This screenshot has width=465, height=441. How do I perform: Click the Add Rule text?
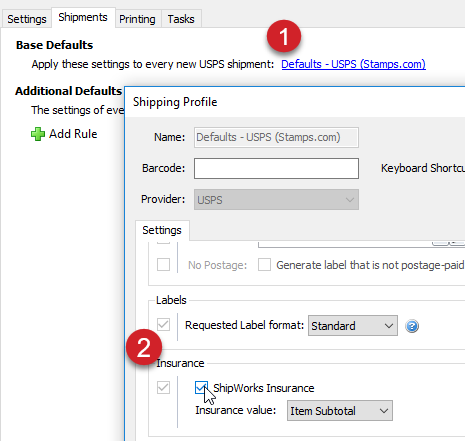click(73, 134)
